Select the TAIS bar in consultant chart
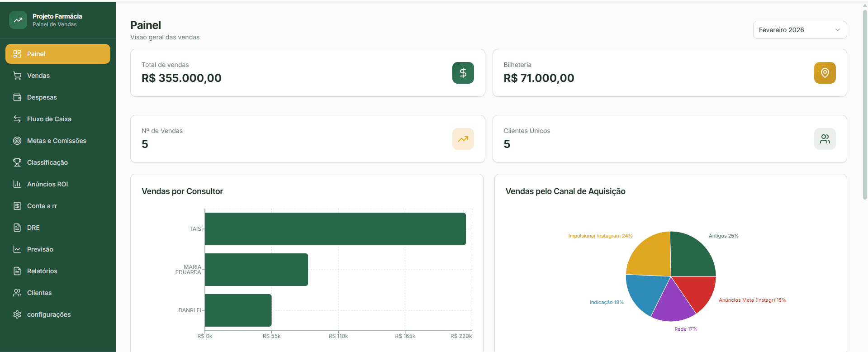This screenshot has width=868, height=352. tap(335, 229)
